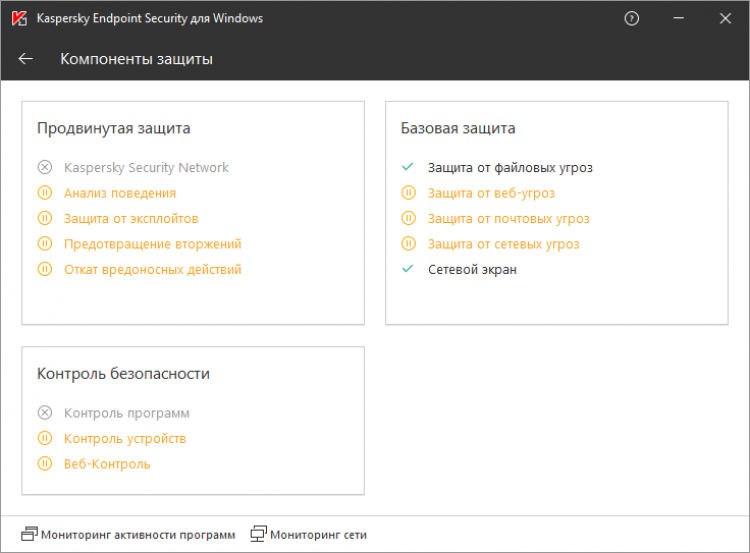Select Защита от почтовых угроз
The width and height of the screenshot is (750, 553).
coord(508,218)
